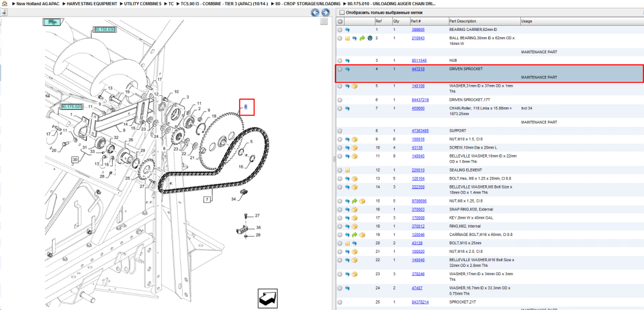The height and width of the screenshot is (310, 644).
Task: Click the truck view icon atop the diagram
Action: tap(53, 22)
